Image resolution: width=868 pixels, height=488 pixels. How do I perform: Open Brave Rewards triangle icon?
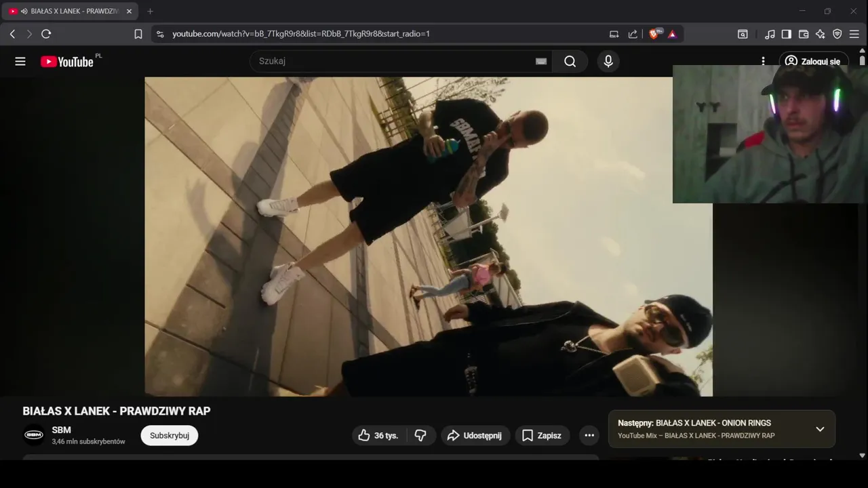[x=672, y=34]
